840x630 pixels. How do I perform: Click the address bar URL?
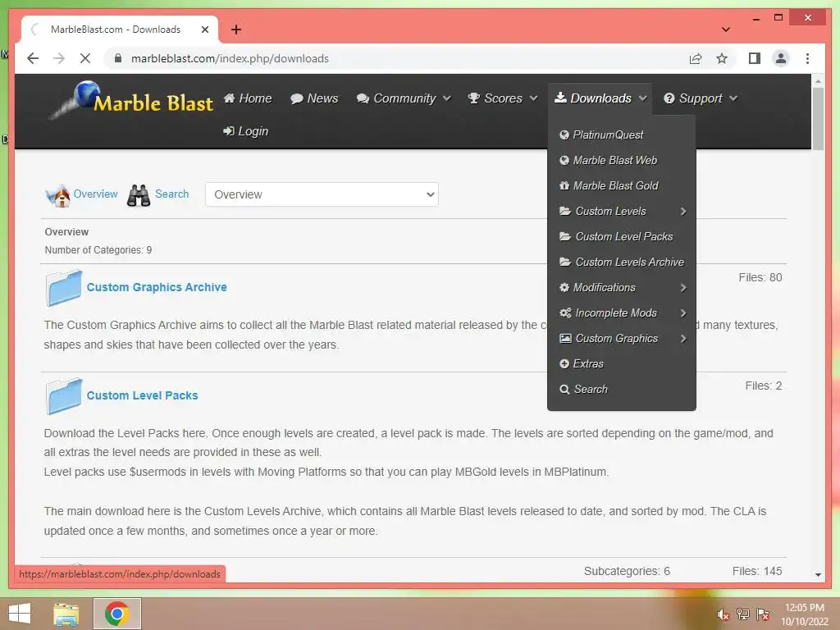pos(230,58)
